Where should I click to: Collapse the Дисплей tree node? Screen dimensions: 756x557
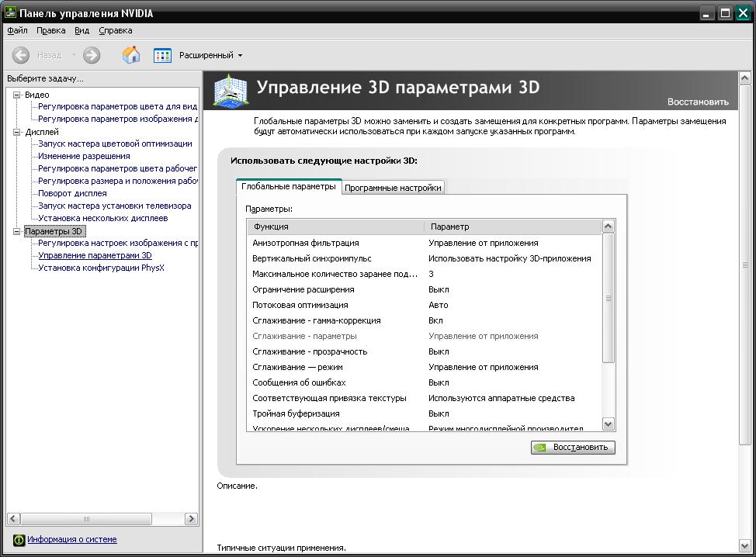pos(17,132)
